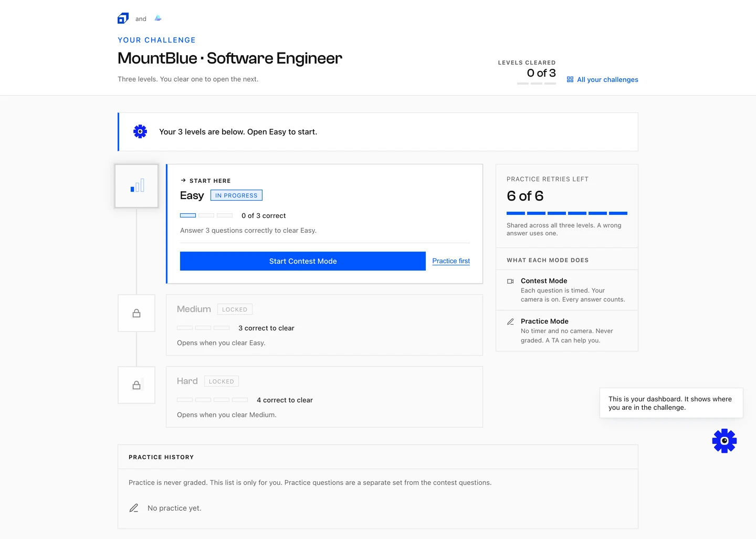Click the "6 of 6" retries count
This screenshot has height=539, width=756.
pos(525,196)
